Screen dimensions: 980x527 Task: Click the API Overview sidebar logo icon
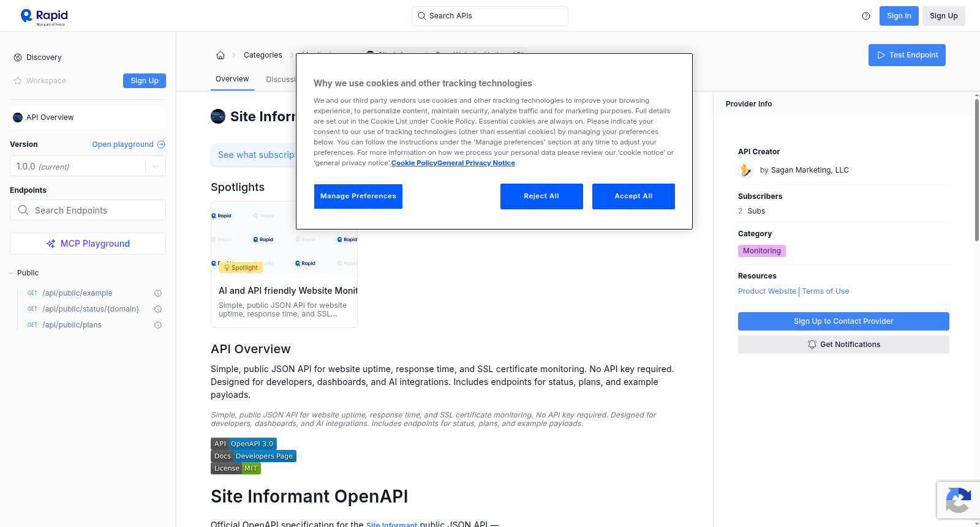tap(18, 118)
